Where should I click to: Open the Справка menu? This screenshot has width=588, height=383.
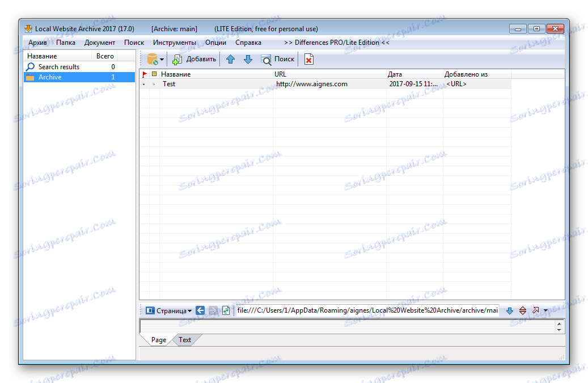248,43
